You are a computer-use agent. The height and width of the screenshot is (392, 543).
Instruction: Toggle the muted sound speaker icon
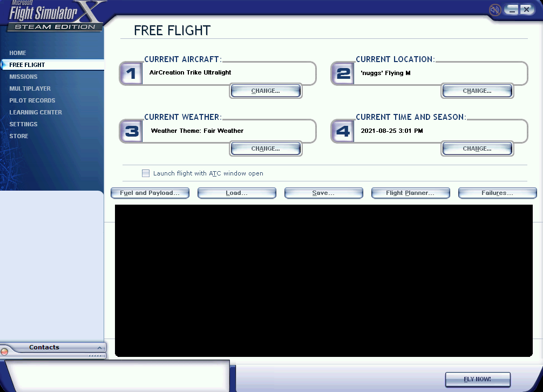(x=494, y=10)
